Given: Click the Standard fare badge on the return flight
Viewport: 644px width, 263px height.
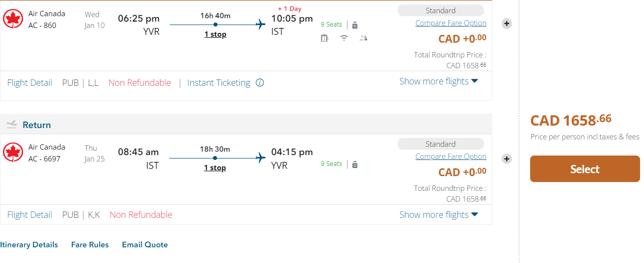Looking at the screenshot, I should pyautogui.click(x=440, y=144).
